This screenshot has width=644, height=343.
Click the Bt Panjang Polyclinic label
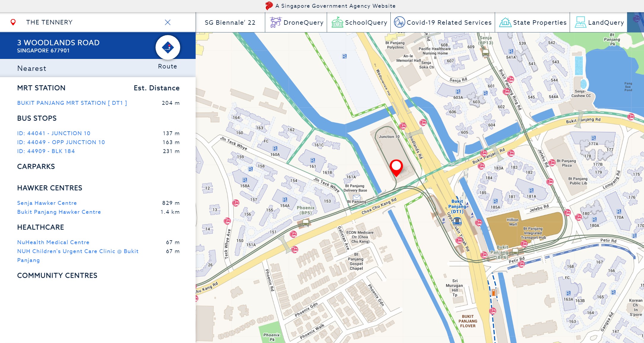[395, 45]
